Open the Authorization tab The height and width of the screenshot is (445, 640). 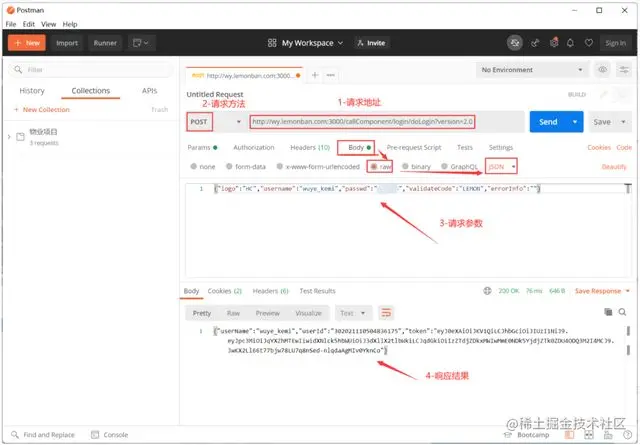click(x=253, y=147)
